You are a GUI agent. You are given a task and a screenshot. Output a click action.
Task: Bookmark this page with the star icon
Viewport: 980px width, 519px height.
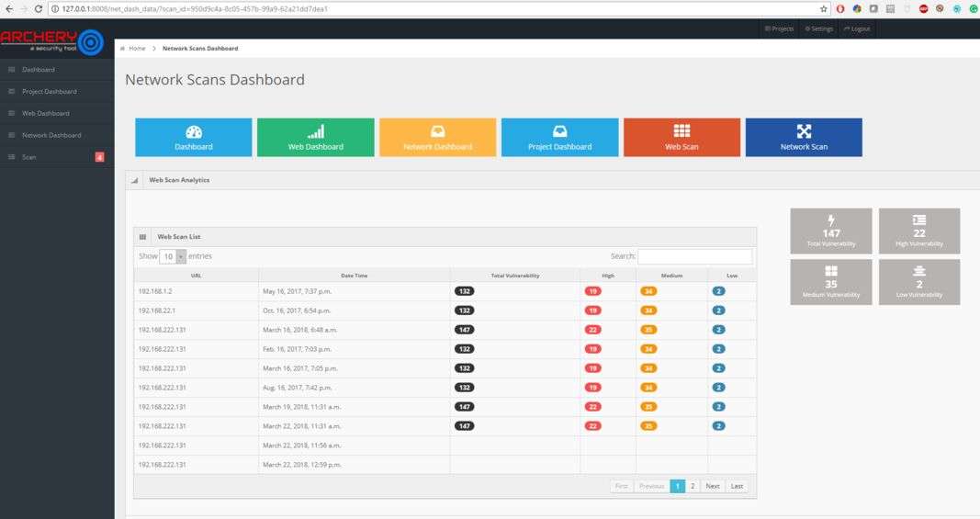(x=824, y=8)
